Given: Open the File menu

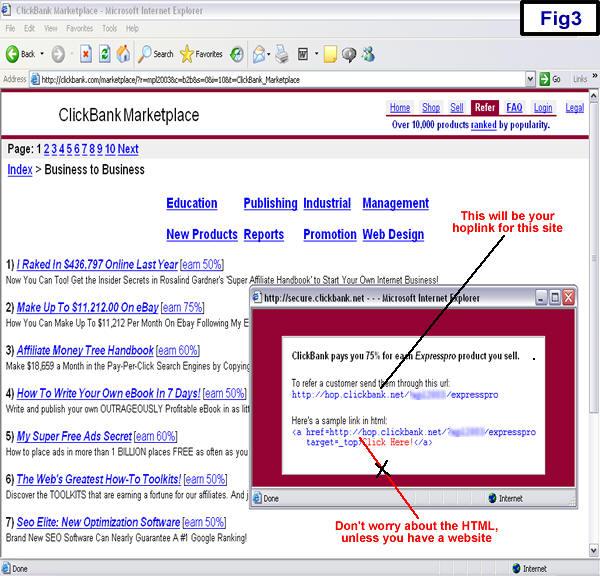Looking at the screenshot, I should (x=10, y=28).
